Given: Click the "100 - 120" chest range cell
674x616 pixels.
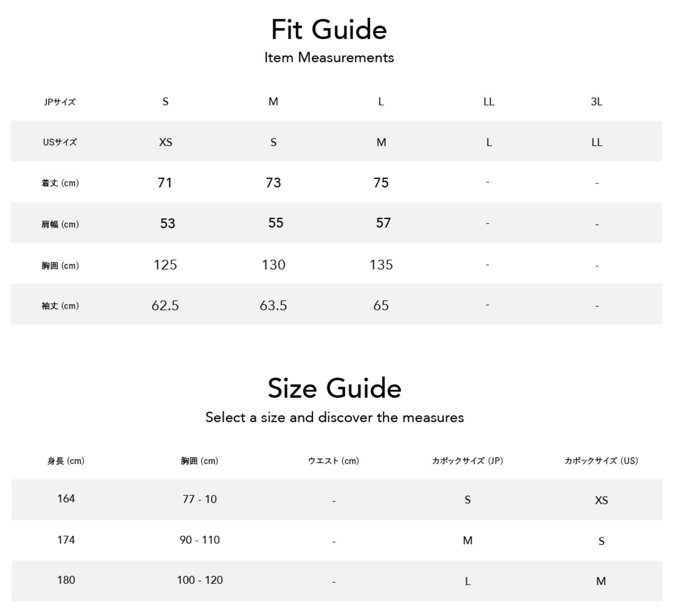Looking at the screenshot, I should [200, 580].
